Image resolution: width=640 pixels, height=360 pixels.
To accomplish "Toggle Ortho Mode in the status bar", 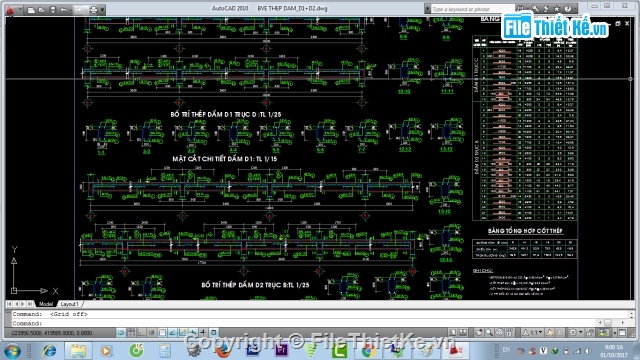I will (x=141, y=333).
